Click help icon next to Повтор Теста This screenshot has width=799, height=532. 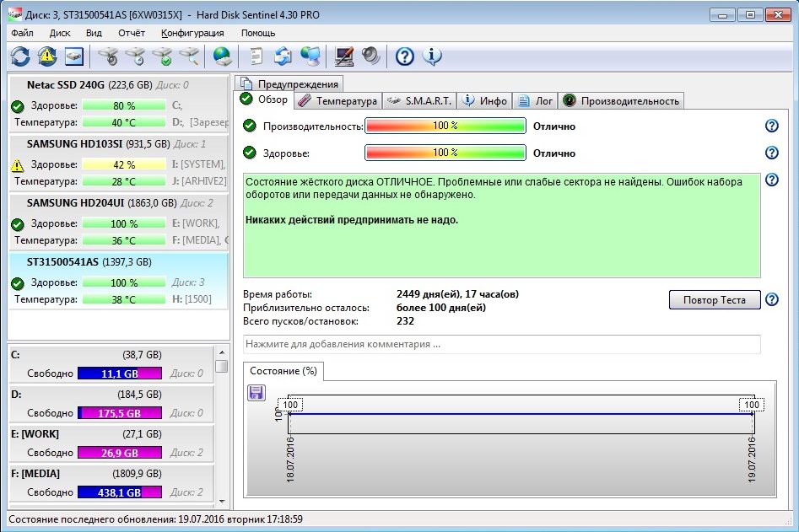[770, 300]
